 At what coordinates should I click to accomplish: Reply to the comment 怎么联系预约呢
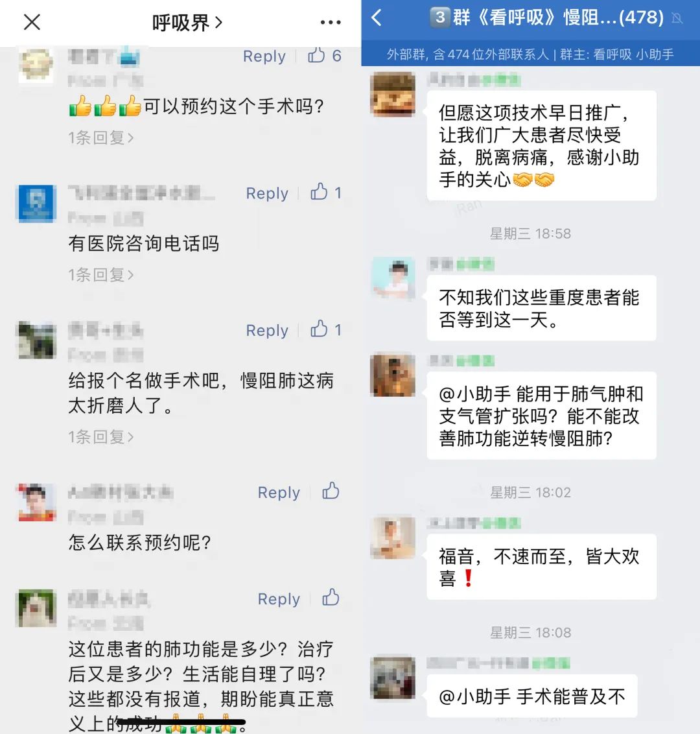279,492
